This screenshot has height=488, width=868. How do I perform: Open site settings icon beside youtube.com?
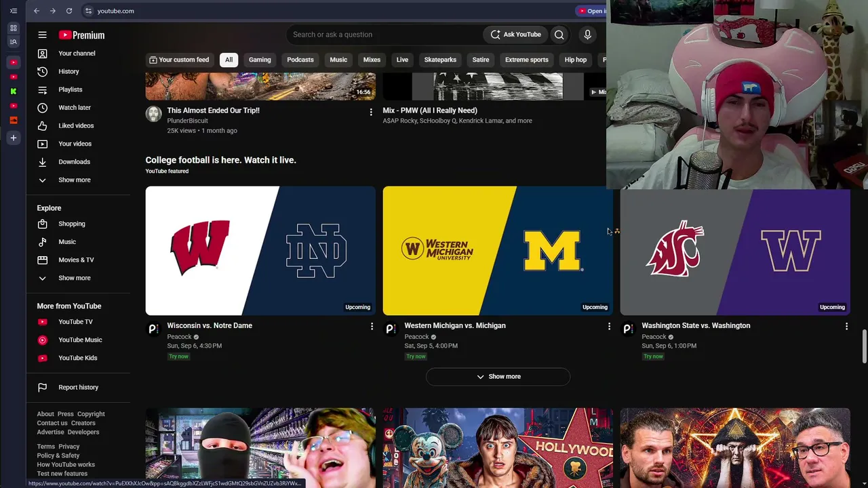[x=88, y=11]
